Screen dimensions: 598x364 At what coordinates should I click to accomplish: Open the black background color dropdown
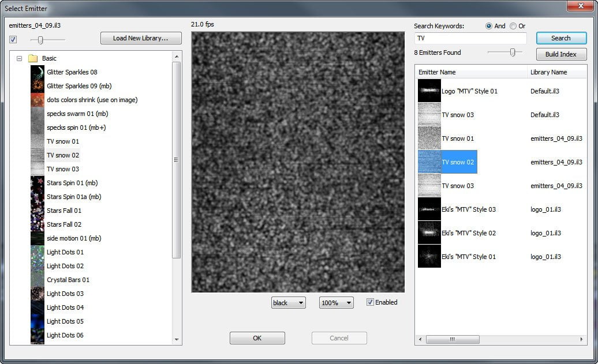289,303
